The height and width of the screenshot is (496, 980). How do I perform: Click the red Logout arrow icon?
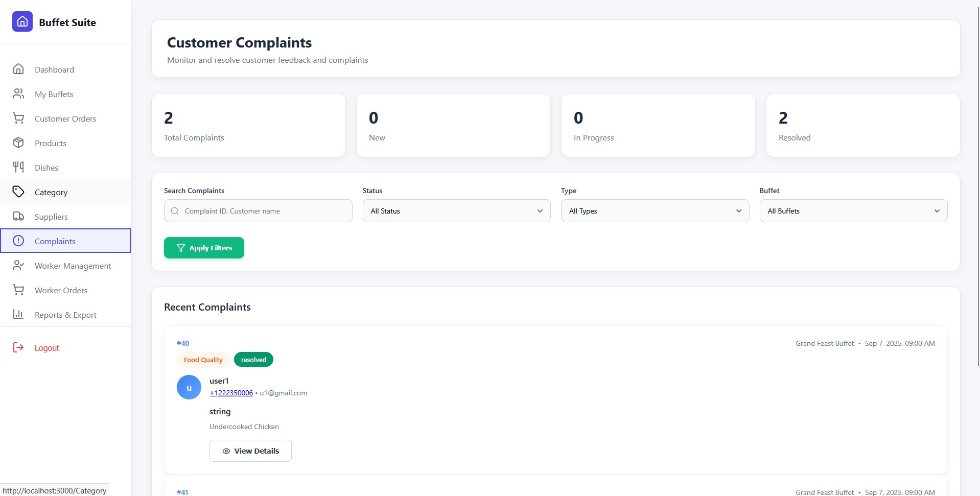[x=18, y=348]
